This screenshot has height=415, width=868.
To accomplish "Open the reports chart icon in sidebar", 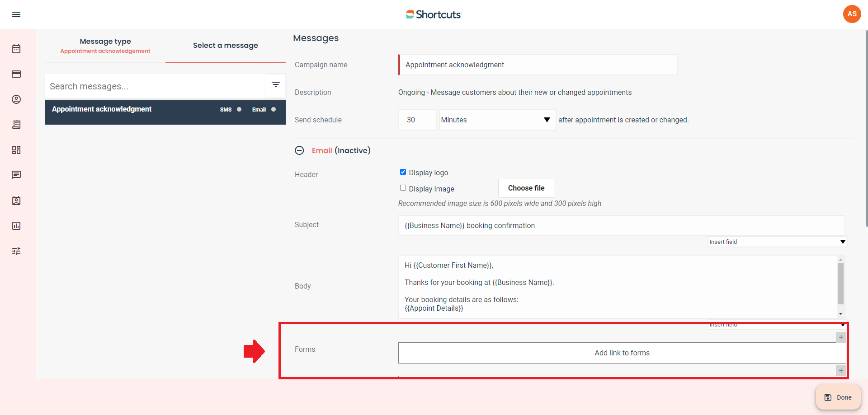I will (x=16, y=226).
